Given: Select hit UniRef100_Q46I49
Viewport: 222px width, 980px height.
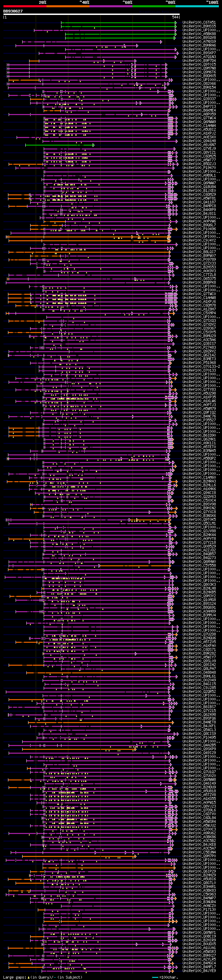Looking at the screenshot, I should pos(199,784).
